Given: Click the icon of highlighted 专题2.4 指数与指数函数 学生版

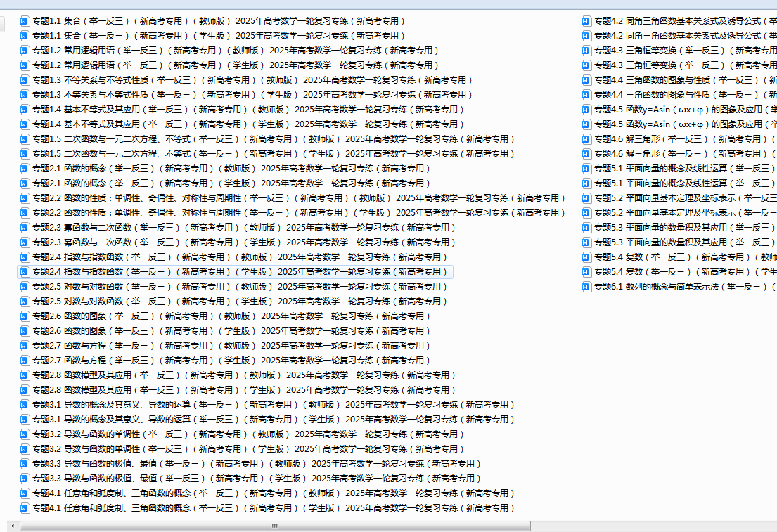Looking at the screenshot, I should (24, 272).
